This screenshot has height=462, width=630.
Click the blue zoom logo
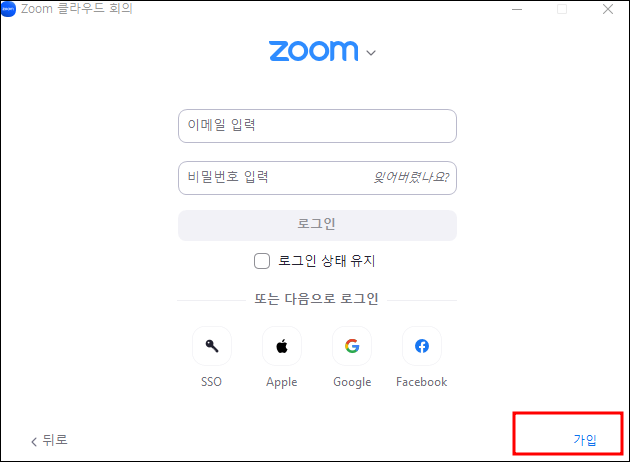pyautogui.click(x=313, y=51)
